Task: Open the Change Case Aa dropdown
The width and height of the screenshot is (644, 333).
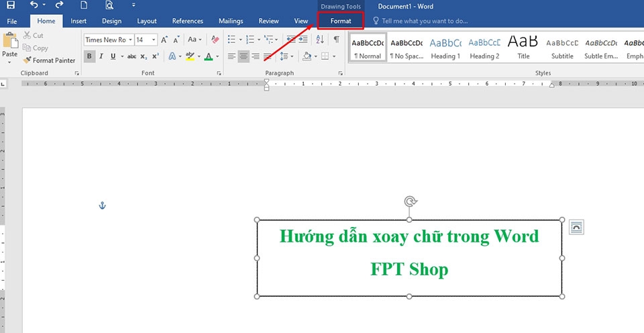Action: click(195, 40)
